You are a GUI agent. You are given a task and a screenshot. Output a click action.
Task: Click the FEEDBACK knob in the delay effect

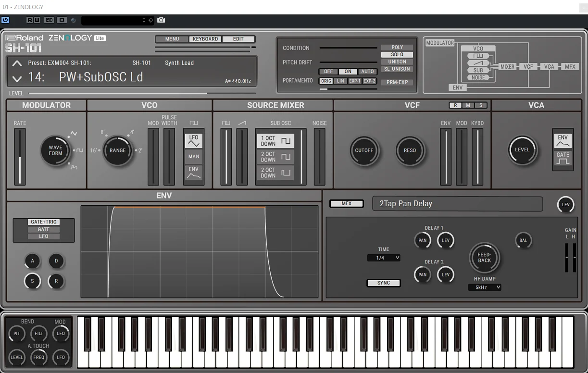coord(485,257)
